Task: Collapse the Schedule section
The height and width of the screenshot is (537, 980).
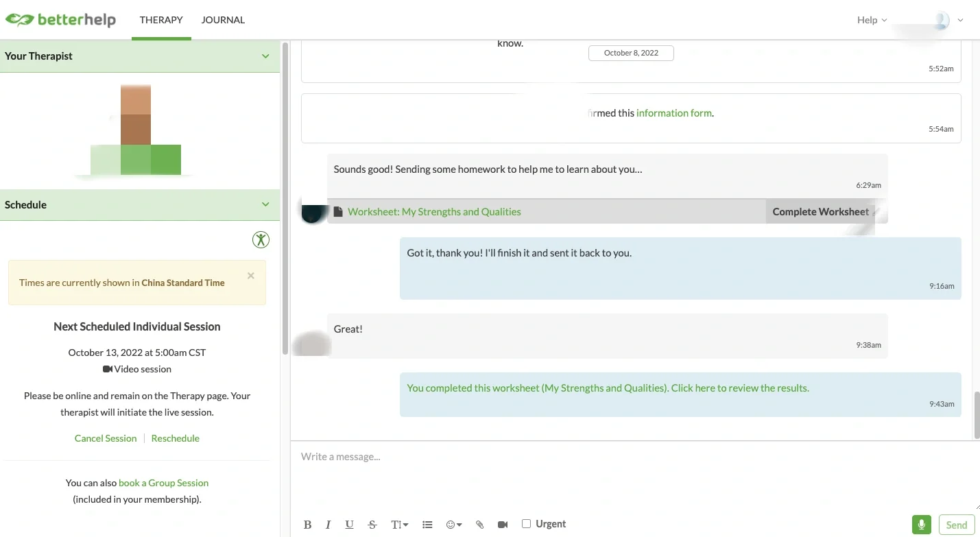Action: click(x=265, y=204)
